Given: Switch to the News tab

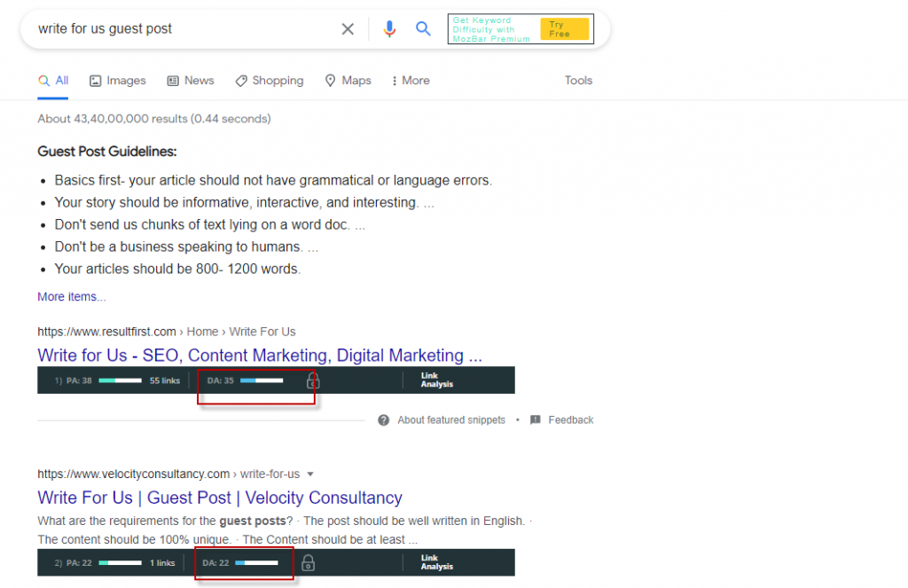Looking at the screenshot, I should 191,81.
